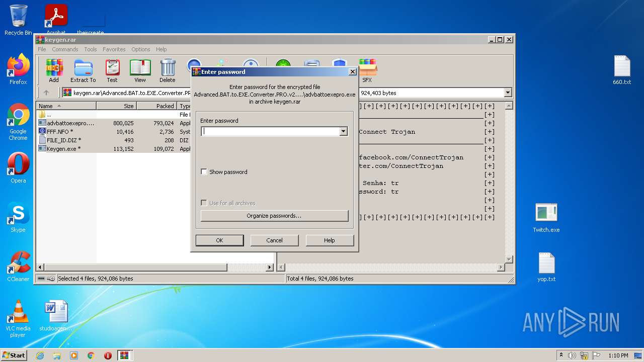Select yop.txt file on desktop
This screenshot has width=644, height=362.
tap(546, 267)
